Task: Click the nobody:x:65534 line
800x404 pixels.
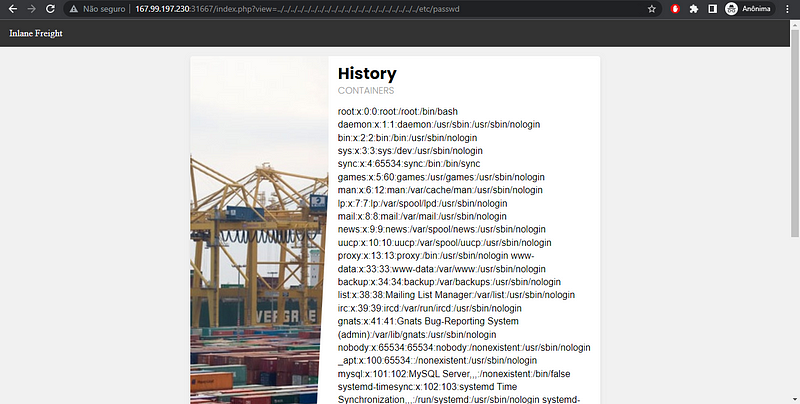Action: point(464,347)
